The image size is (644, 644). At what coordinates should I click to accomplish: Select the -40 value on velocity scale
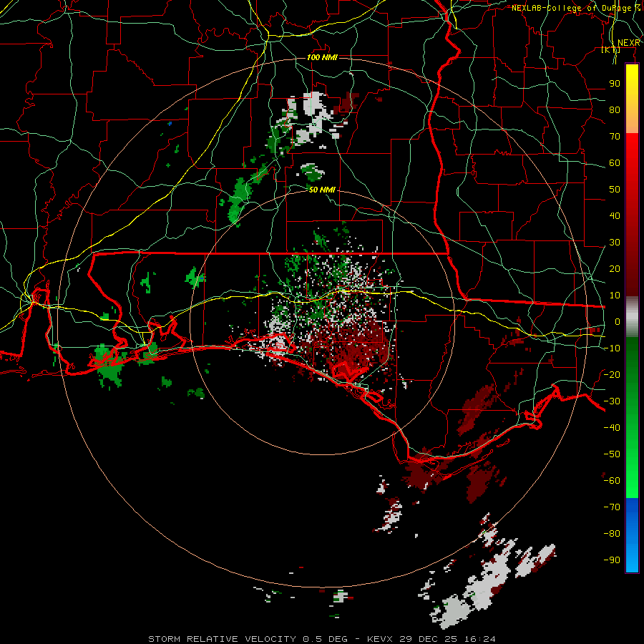point(612,428)
